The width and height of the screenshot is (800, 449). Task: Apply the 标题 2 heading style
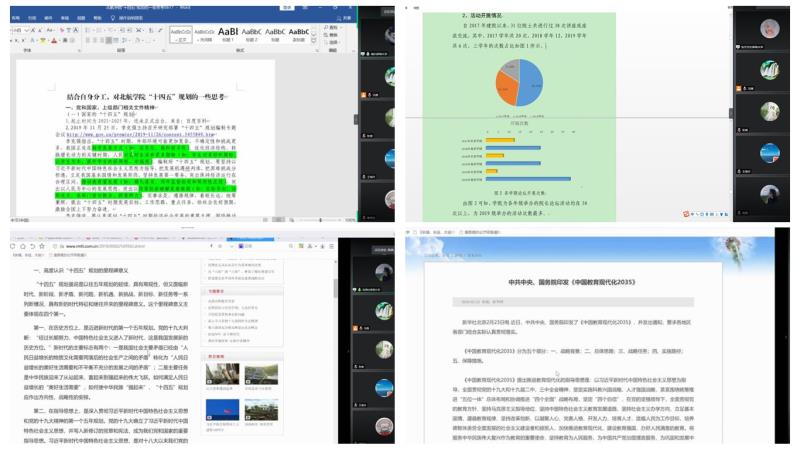click(x=252, y=33)
